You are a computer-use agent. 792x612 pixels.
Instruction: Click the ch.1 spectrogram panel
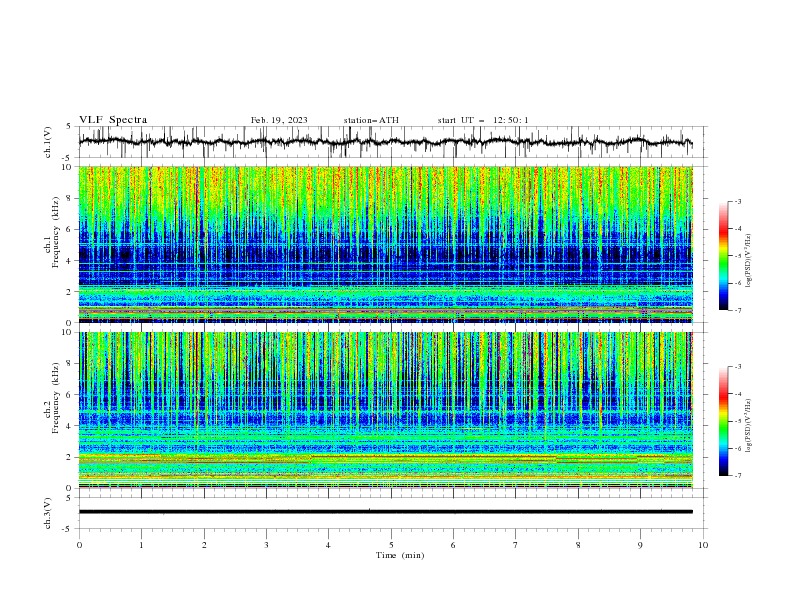pyautogui.click(x=385, y=244)
